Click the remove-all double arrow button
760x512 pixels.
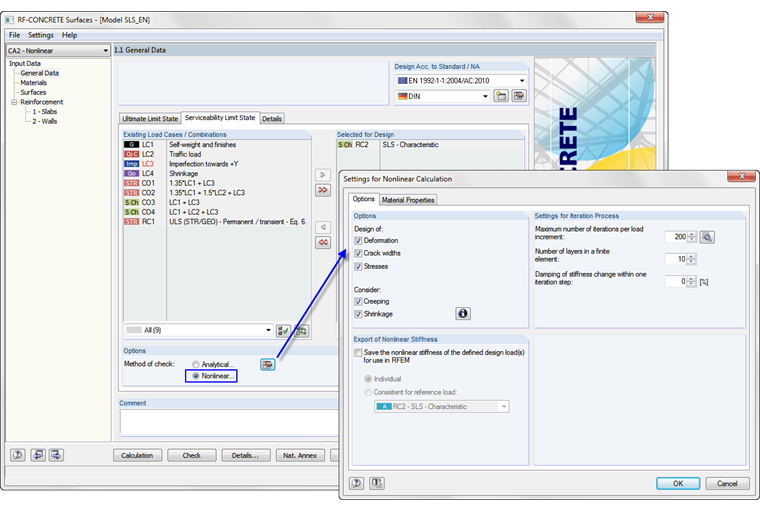[x=323, y=242]
